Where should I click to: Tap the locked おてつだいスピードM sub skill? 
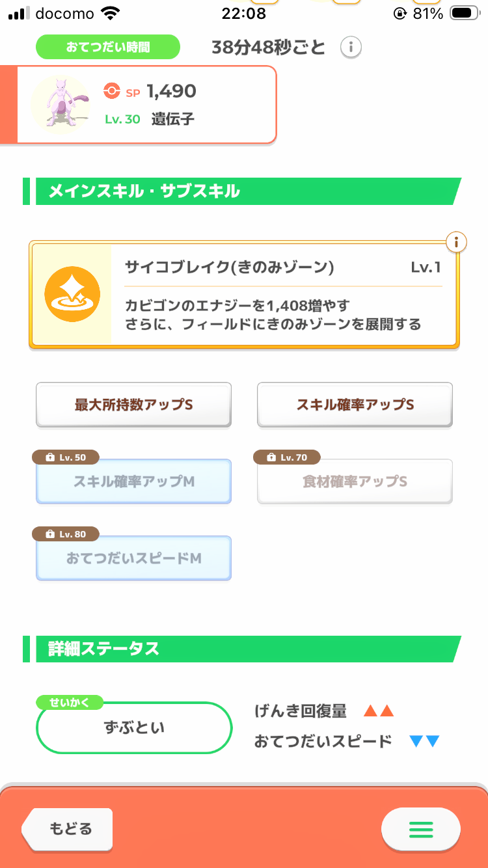pyautogui.click(x=133, y=558)
